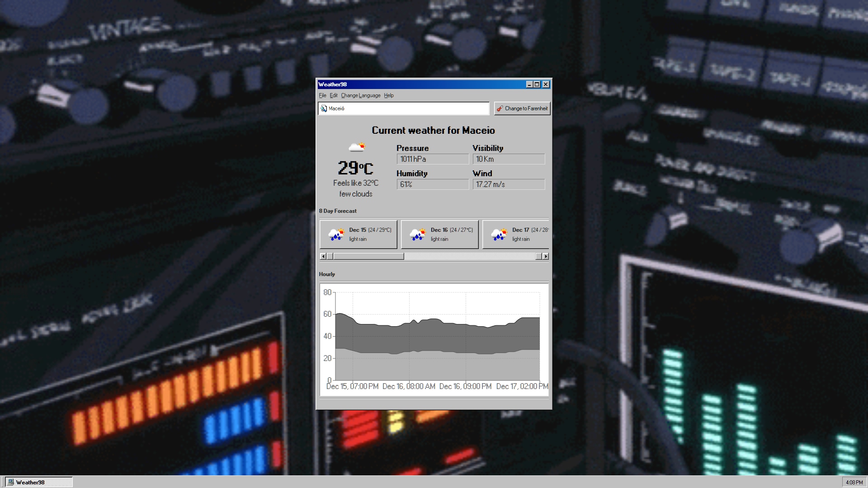Click the thermometer icon on the Farenheit button
This screenshot has width=868, height=488.
[499, 108]
